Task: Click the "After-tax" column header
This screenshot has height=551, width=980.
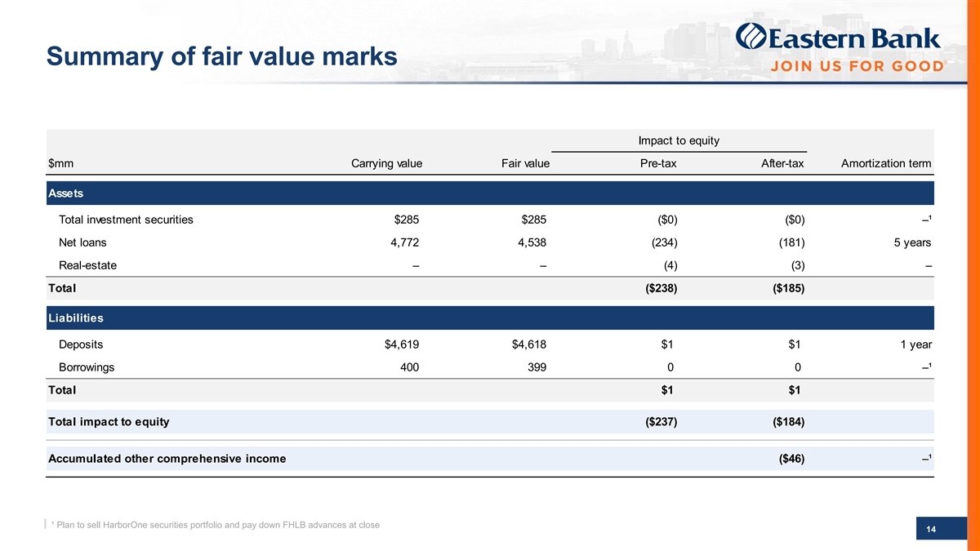Action: pos(780,164)
